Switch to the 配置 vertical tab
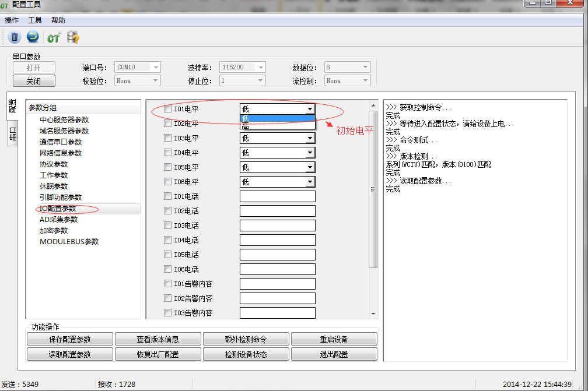This screenshot has width=588, height=391. [x=12, y=106]
